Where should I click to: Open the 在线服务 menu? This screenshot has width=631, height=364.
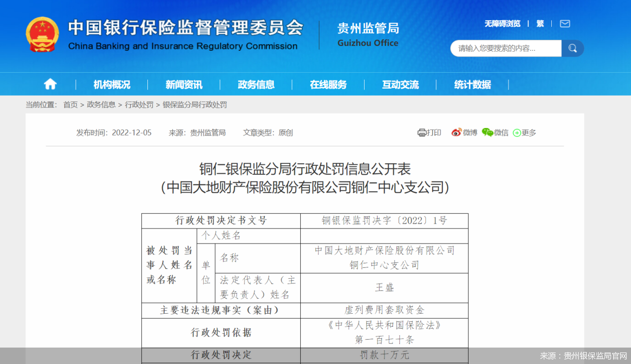point(330,85)
